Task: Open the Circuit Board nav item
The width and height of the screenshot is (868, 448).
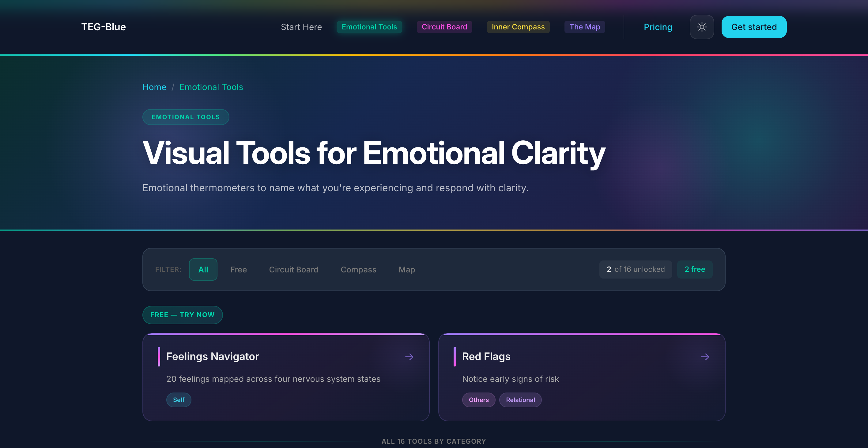Action: pos(444,27)
